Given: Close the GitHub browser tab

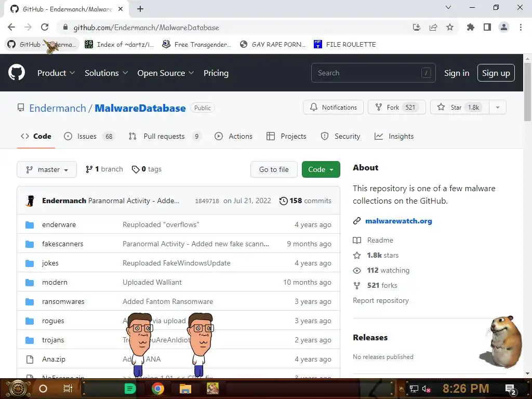Looking at the screenshot, I should point(120,9).
